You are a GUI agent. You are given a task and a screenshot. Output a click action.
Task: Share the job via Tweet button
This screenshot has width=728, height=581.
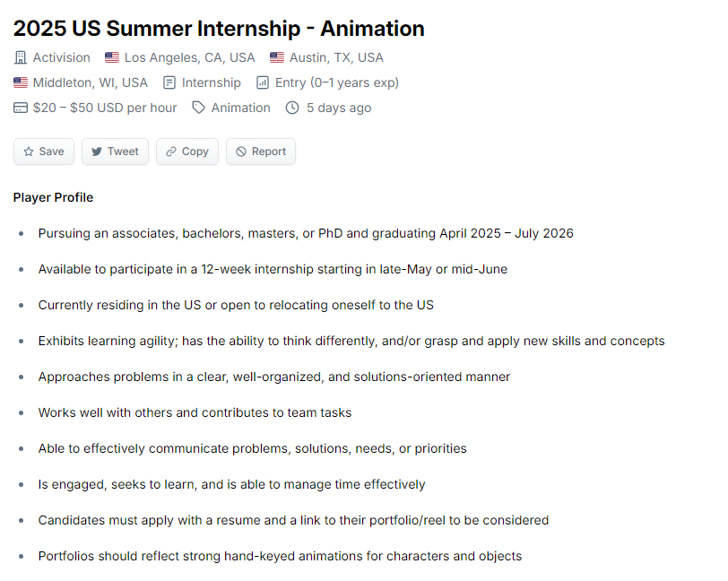[x=115, y=152]
